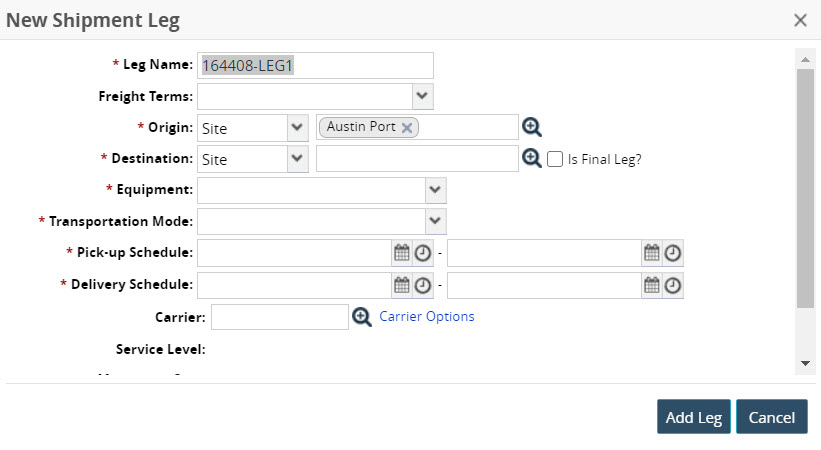This screenshot has height=450, width=821.
Task: Click the Origin magnifier search icon
Action: 532,127
